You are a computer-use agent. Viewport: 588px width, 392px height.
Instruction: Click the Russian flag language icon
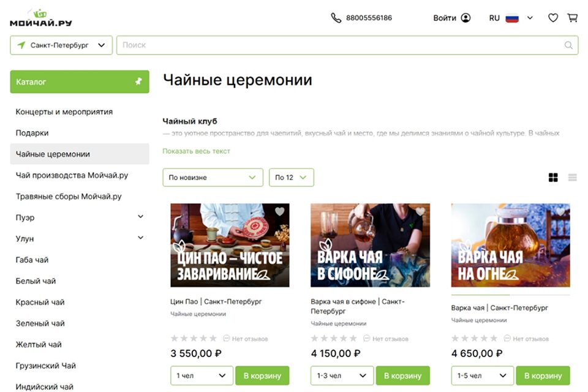click(512, 18)
